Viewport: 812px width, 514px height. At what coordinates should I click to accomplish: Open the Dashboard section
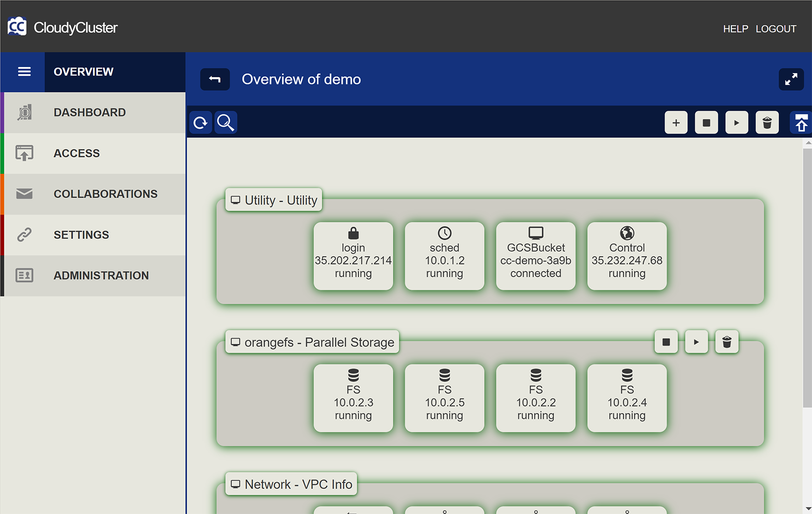pyautogui.click(x=92, y=113)
